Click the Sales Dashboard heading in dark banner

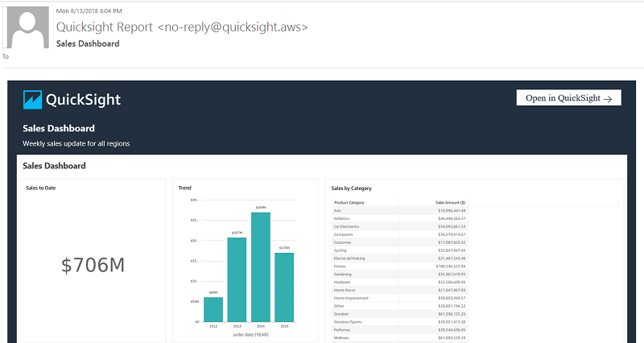pyautogui.click(x=59, y=128)
